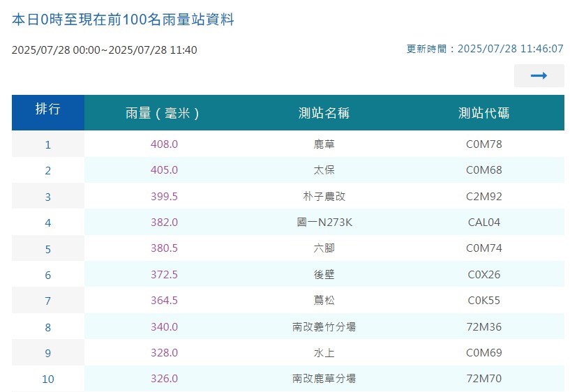Click the 後壁 station name
Viewport: 570px width, 392px height.
324,275
